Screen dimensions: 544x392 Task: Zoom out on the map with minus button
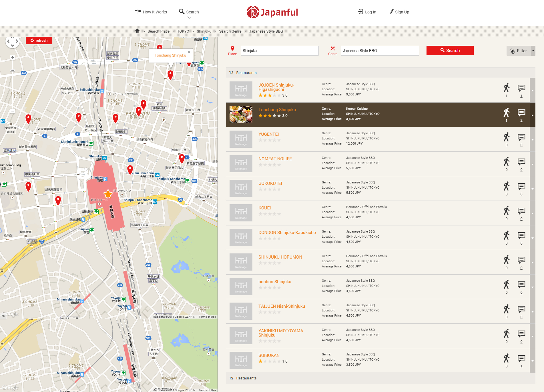[13, 111]
